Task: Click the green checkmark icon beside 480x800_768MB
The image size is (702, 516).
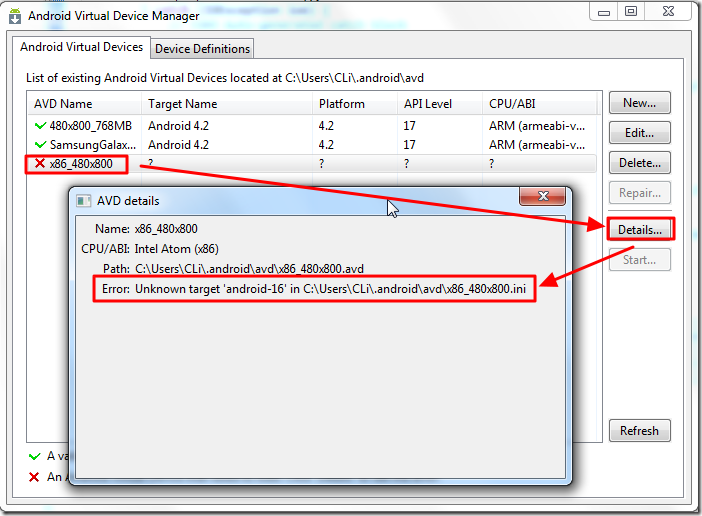Action: pos(40,126)
